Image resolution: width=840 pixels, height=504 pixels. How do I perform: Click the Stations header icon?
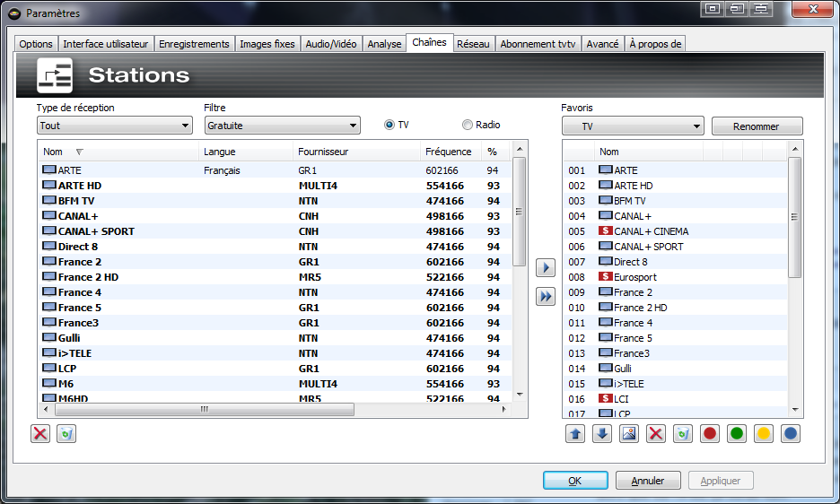55,75
